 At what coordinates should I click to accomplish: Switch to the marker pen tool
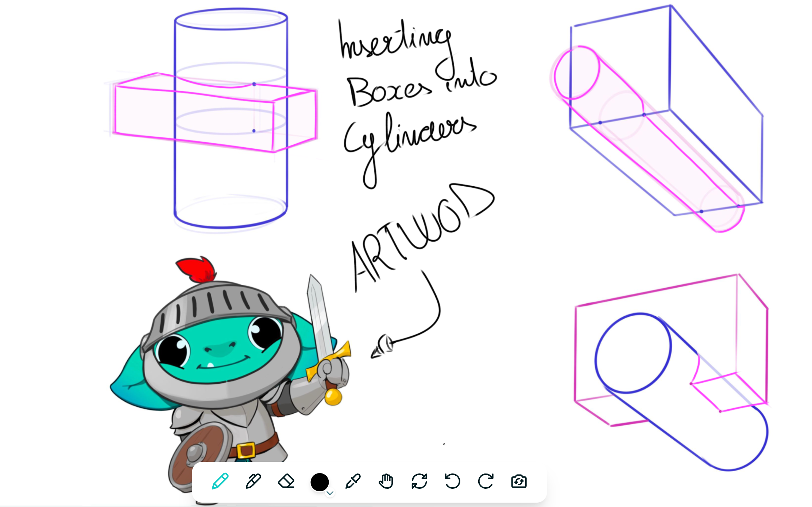tap(253, 481)
